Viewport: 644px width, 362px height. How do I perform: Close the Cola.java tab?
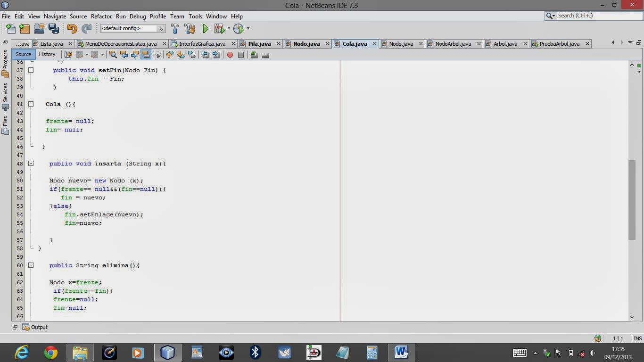pyautogui.click(x=375, y=44)
